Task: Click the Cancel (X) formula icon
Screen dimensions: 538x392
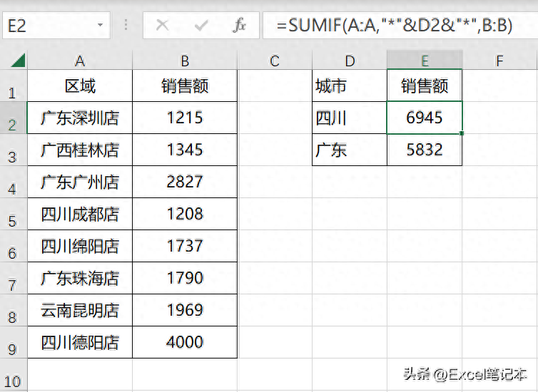Action: pyautogui.click(x=162, y=25)
